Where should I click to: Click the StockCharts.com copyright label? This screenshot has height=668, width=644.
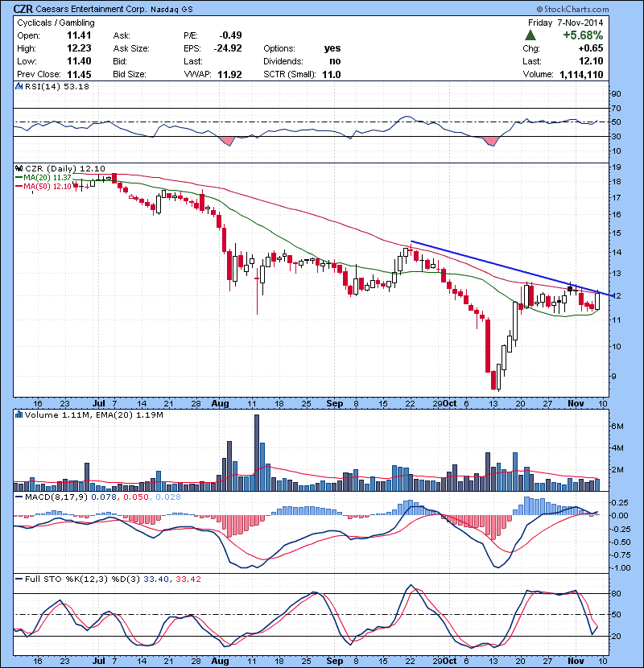[572, 9]
